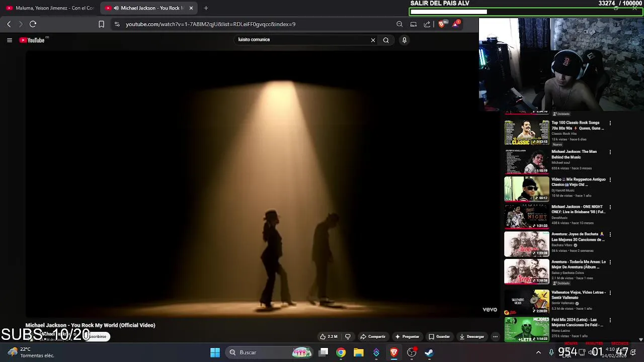The image size is (644, 362).
Task: Open more actions ellipsis beside Descargar
Action: pos(495,336)
